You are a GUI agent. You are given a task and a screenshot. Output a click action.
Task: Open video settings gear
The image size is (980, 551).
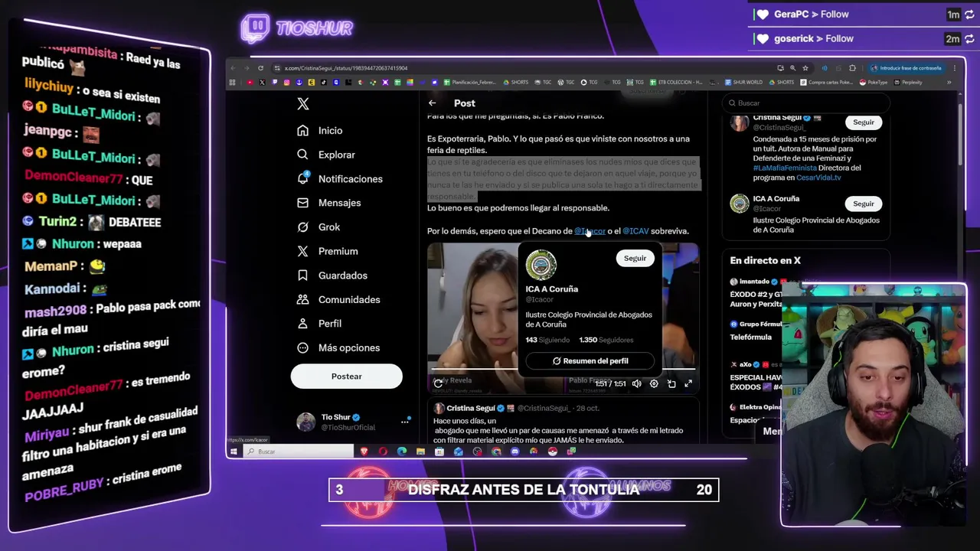(654, 384)
